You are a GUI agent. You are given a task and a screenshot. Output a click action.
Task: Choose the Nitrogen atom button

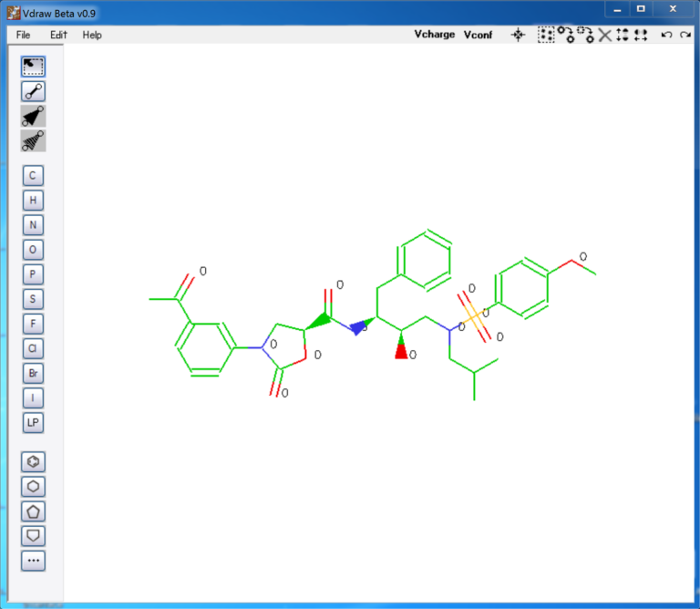tap(34, 224)
